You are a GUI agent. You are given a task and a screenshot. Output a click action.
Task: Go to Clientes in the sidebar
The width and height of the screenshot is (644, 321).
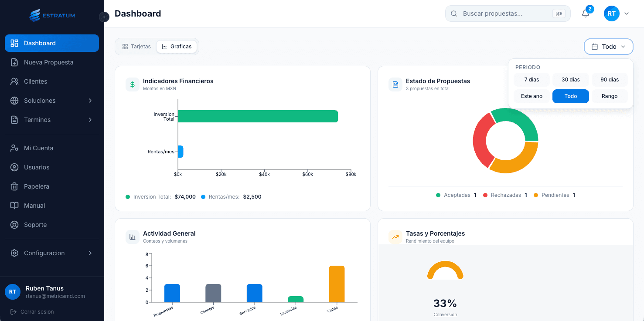52,81
